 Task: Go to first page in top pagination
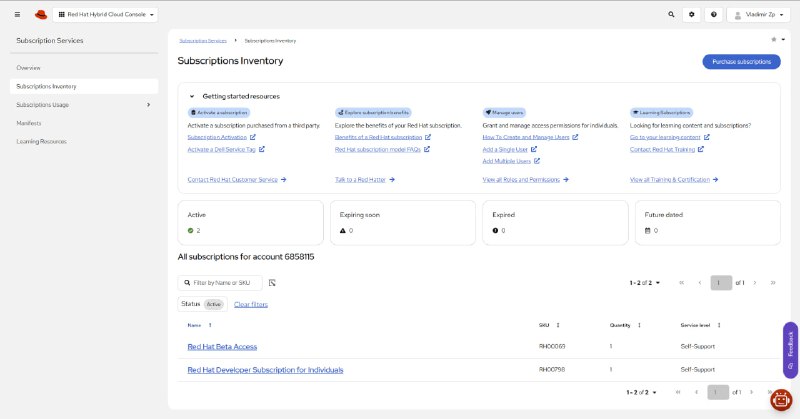(x=682, y=283)
